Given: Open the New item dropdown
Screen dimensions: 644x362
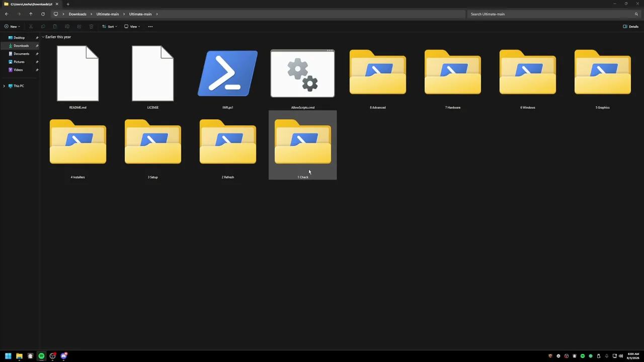Looking at the screenshot, I should 12,27.
